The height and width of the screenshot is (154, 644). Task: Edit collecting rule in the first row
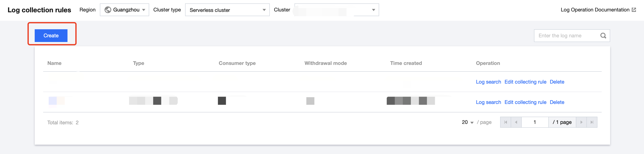[525, 82]
